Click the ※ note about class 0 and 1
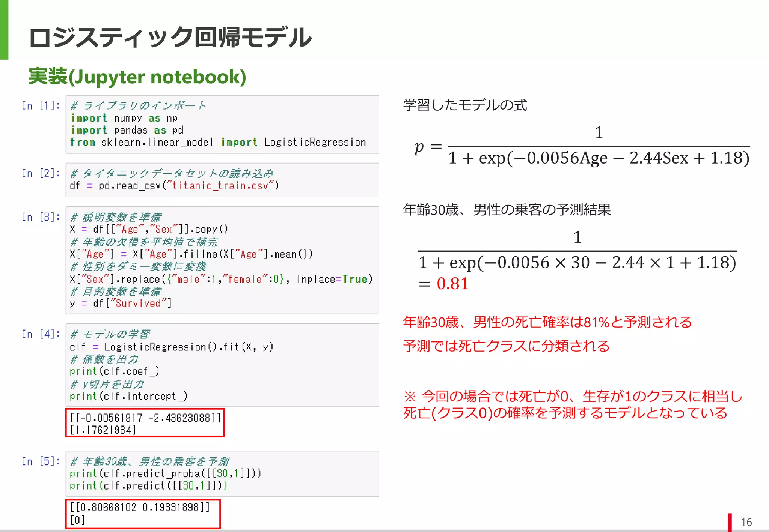Viewport: 769px width, 532px height. (x=573, y=404)
